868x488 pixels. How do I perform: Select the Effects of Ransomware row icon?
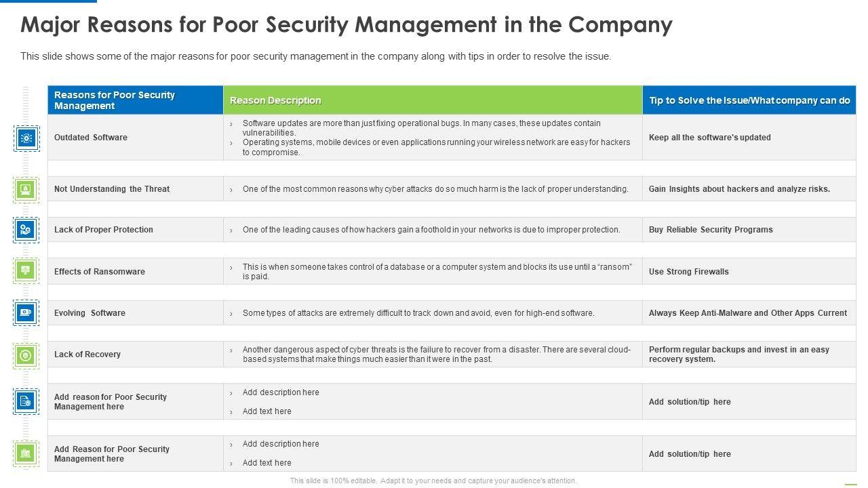26,270
